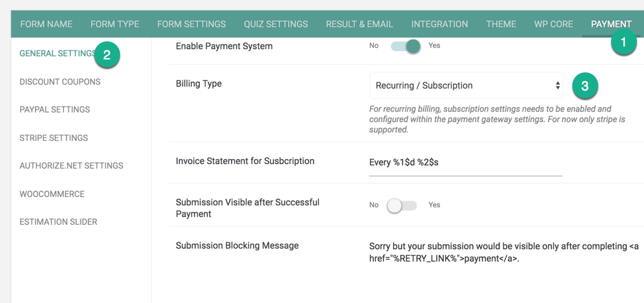Toggle the Enable Payment System switch
644x303 pixels.
406,46
